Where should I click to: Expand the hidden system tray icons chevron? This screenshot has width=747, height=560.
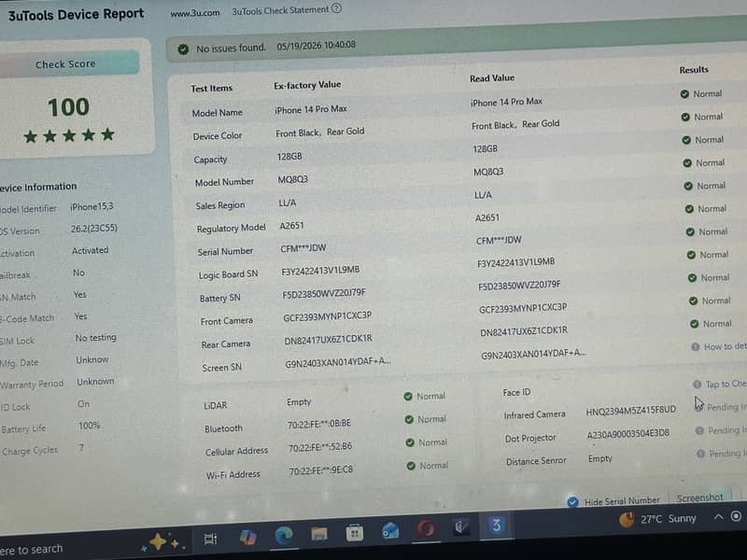(x=718, y=517)
